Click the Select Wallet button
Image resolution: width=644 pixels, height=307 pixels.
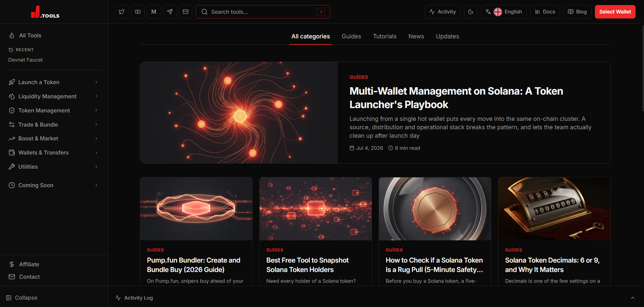[x=615, y=12]
